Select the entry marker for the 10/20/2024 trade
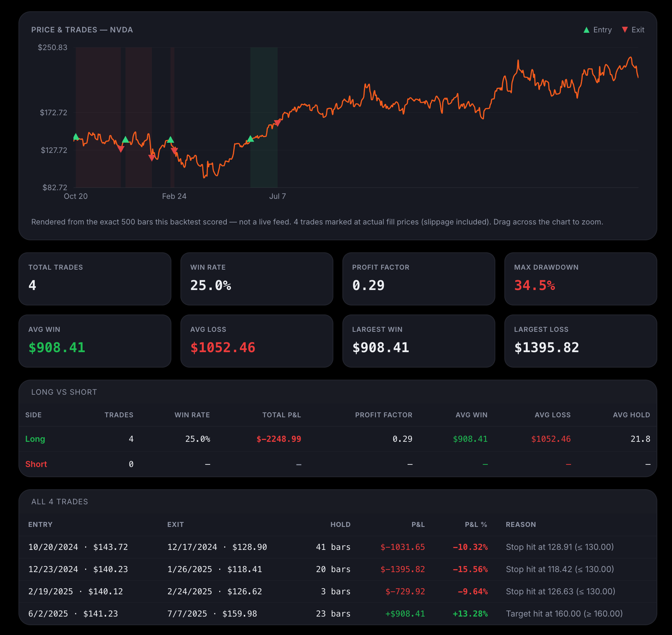The image size is (672, 635). pos(76,136)
